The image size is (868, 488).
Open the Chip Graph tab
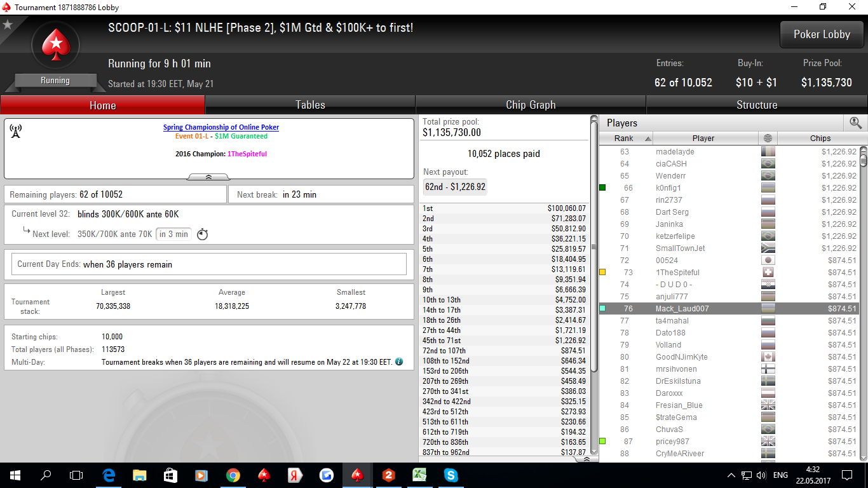click(531, 105)
